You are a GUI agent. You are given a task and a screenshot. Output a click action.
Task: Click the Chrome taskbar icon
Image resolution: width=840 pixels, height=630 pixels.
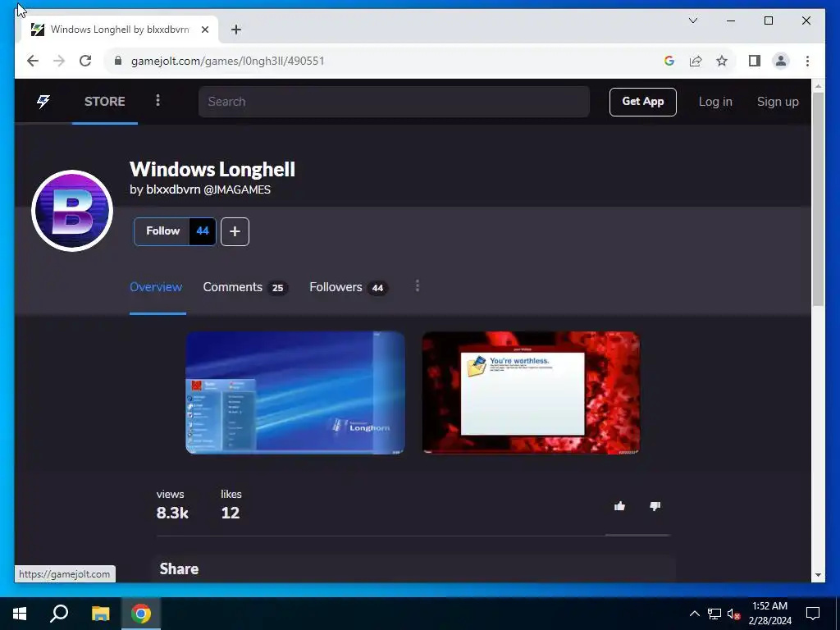(141, 614)
